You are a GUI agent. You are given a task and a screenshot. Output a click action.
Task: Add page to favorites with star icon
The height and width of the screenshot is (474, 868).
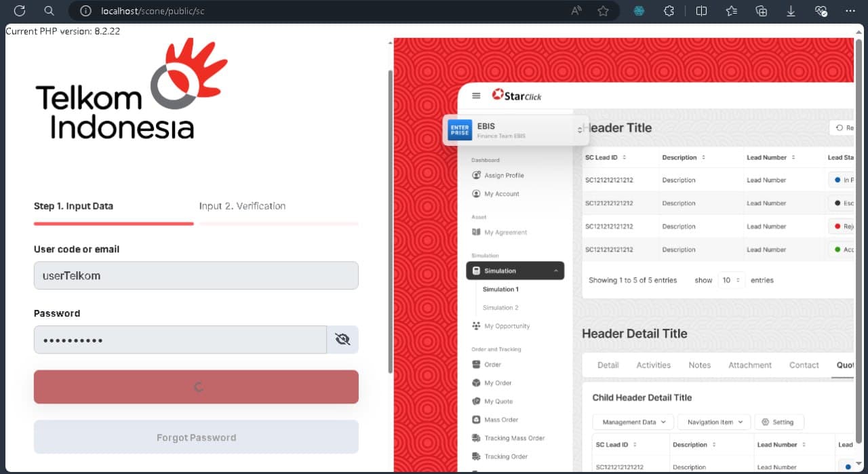(x=603, y=11)
